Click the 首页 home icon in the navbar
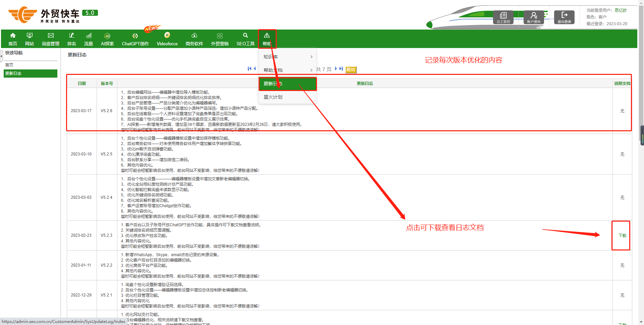This screenshot has height=325, width=644. click(x=13, y=36)
